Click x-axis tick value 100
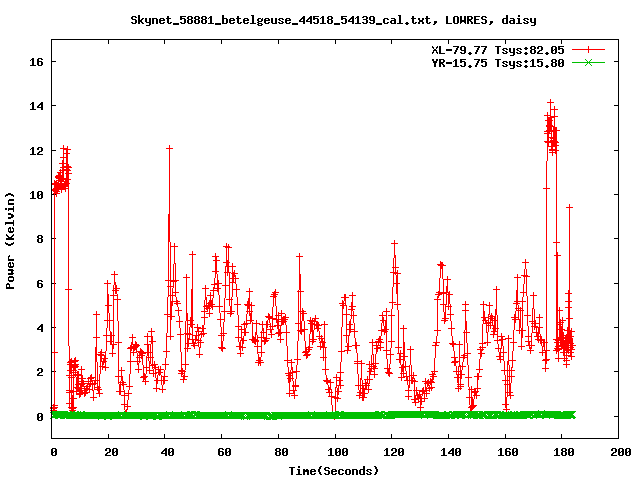The height and width of the screenshot is (480, 640). 338,452
